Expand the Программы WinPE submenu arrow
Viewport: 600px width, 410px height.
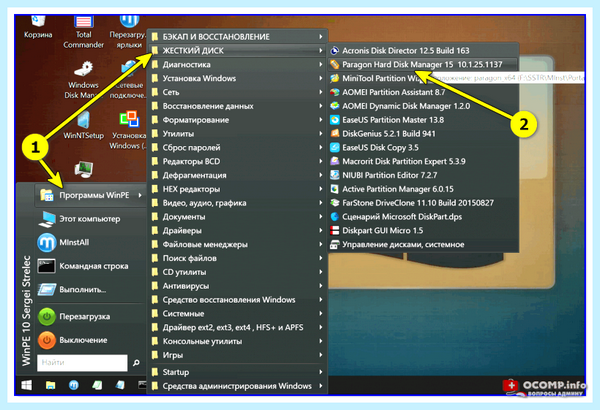point(140,195)
